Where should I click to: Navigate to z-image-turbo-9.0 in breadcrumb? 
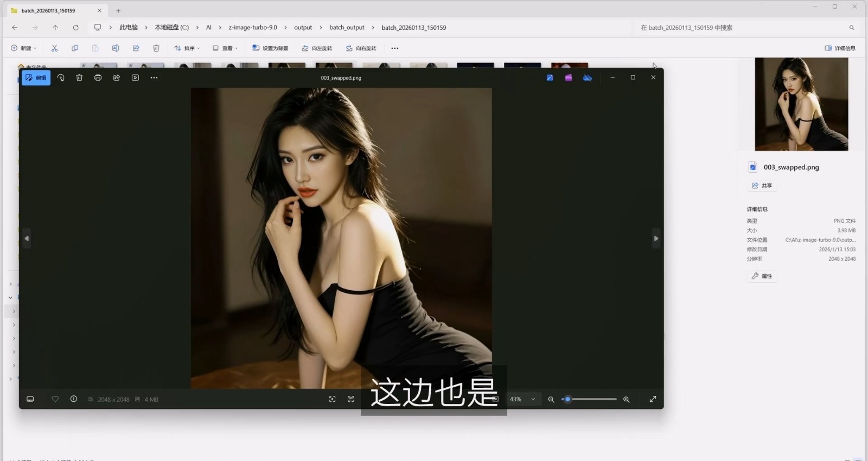(x=253, y=28)
